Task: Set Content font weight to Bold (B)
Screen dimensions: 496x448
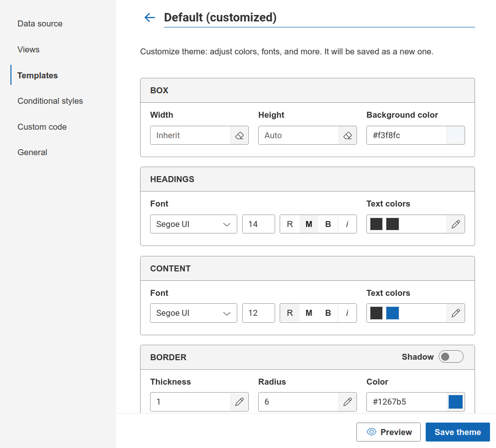Action: point(328,313)
